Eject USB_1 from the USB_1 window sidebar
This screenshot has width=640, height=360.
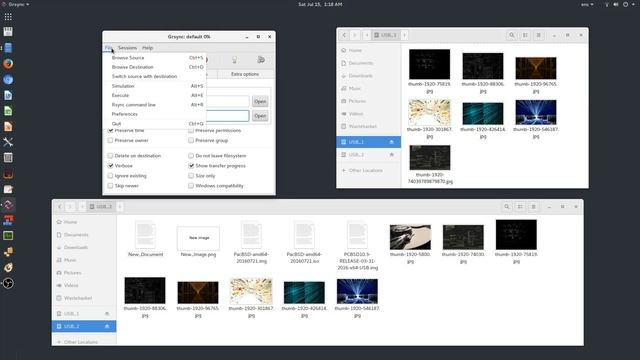[x=391, y=142]
